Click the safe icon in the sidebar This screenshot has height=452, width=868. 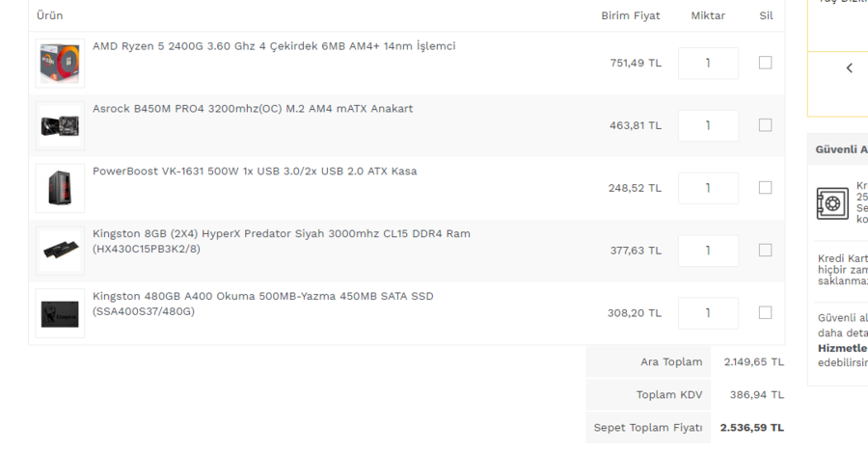832,203
